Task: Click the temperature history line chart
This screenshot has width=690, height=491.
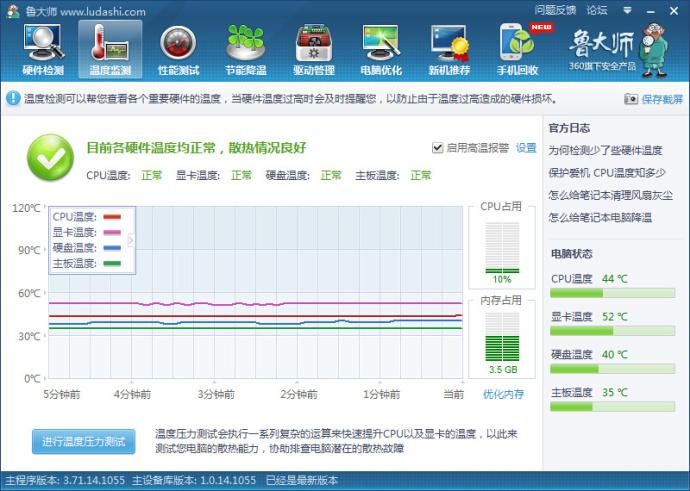Action: 255,292
